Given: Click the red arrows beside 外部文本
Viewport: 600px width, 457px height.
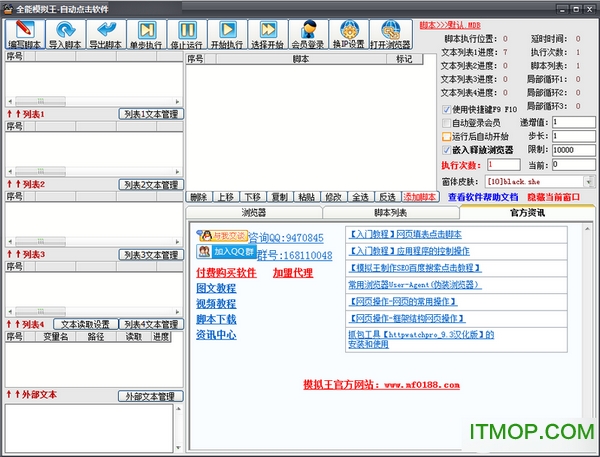Looking at the screenshot, I should click(13, 394).
